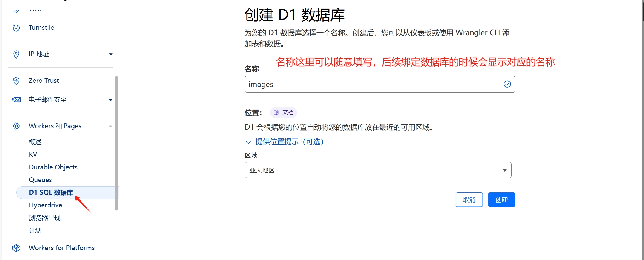Open the Zero Trust menu item
Image resolution: width=644 pixels, height=260 pixels.
[x=44, y=81]
